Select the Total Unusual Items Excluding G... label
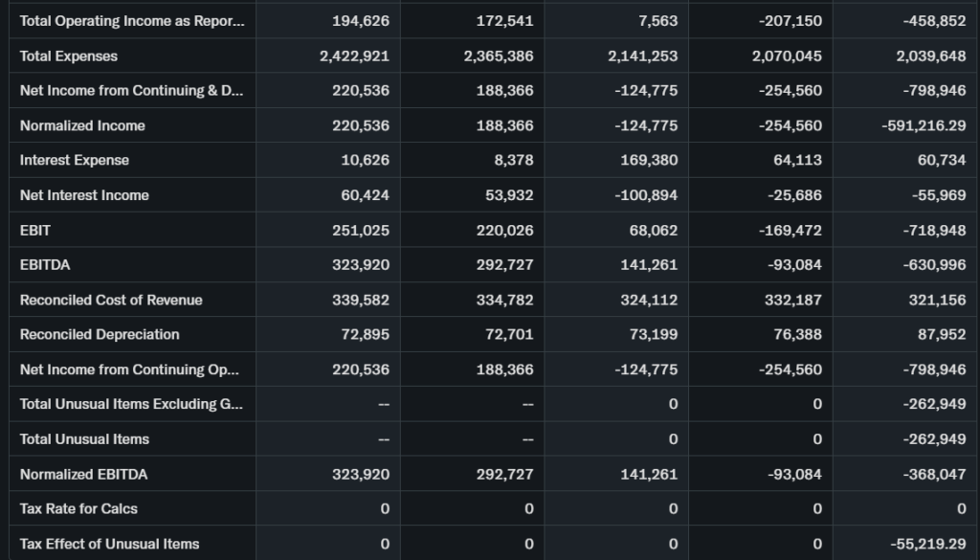 (x=131, y=404)
